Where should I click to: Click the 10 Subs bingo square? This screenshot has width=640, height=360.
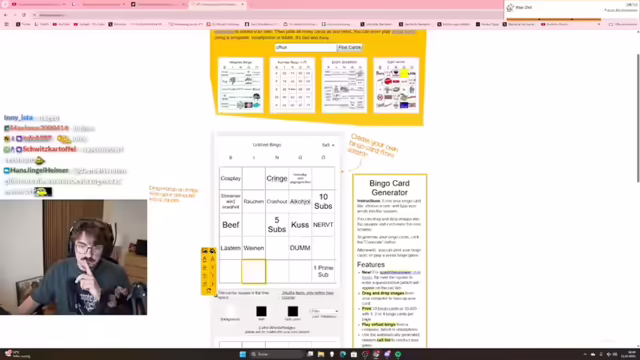pos(323,202)
